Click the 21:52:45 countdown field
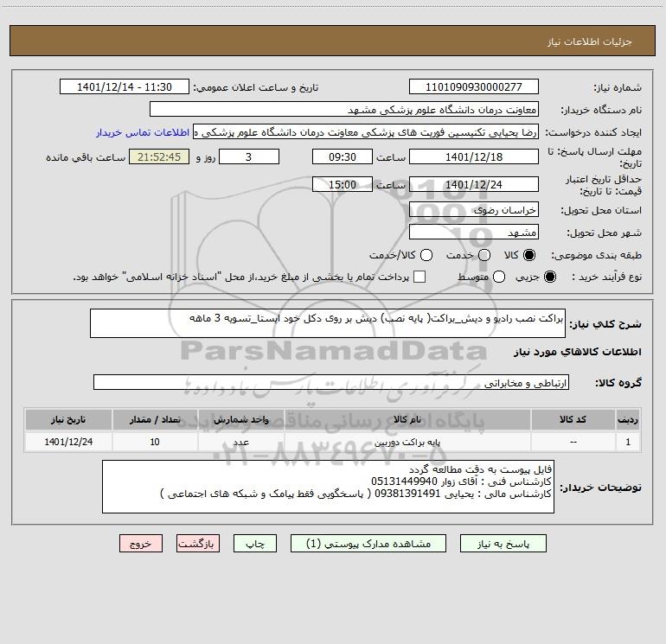This screenshot has height=644, width=666. 159,156
